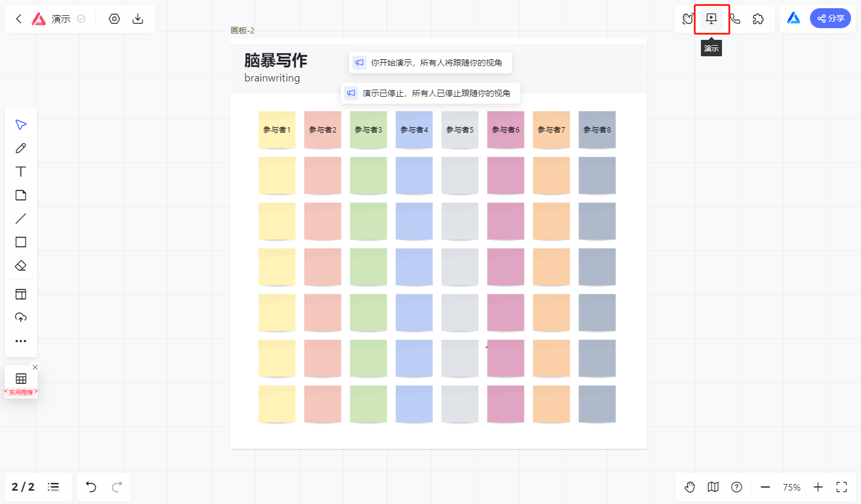The width and height of the screenshot is (861, 504).
Task: Click the 画板-2 board label
Action: pos(242,30)
